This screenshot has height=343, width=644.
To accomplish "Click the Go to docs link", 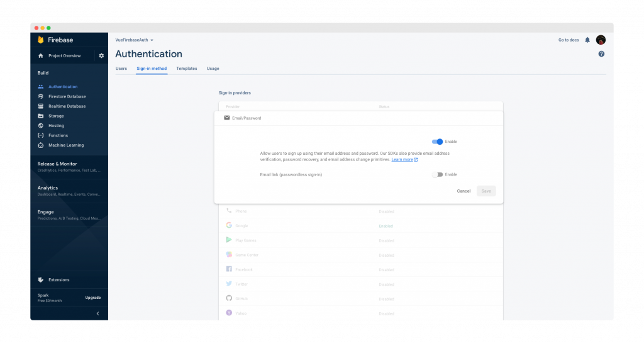I will [569, 40].
